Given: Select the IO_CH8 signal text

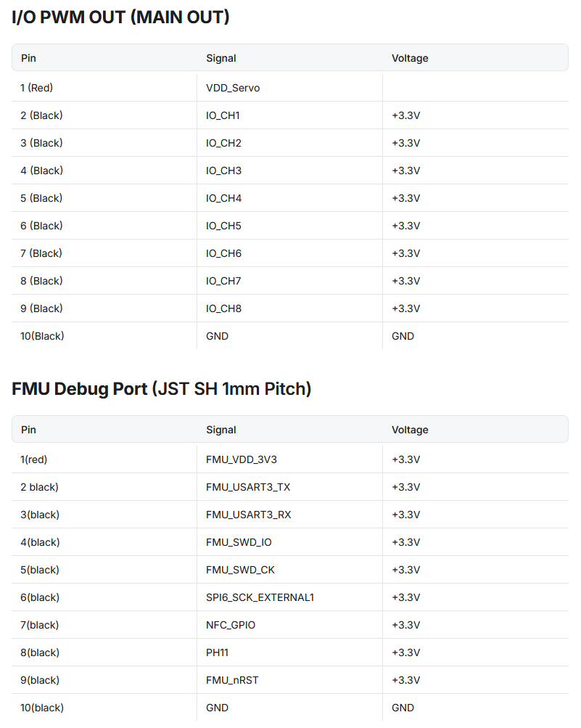Looking at the screenshot, I should [223, 308].
